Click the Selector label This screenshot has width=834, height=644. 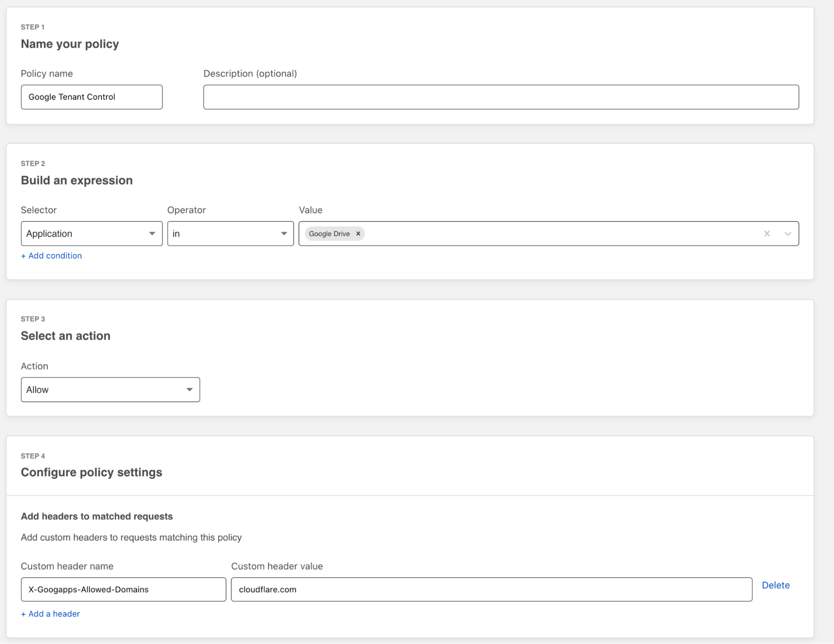click(x=39, y=210)
